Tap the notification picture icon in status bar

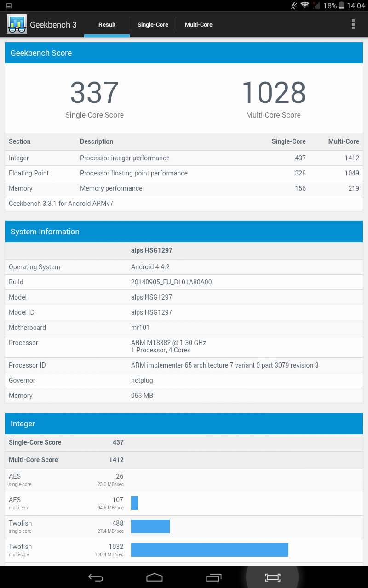pos(9,6)
